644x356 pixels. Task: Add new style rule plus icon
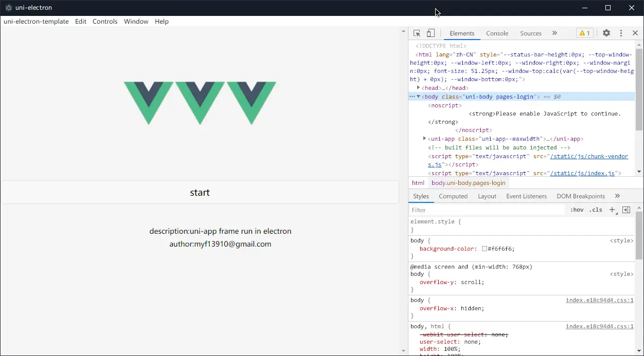[x=612, y=210]
